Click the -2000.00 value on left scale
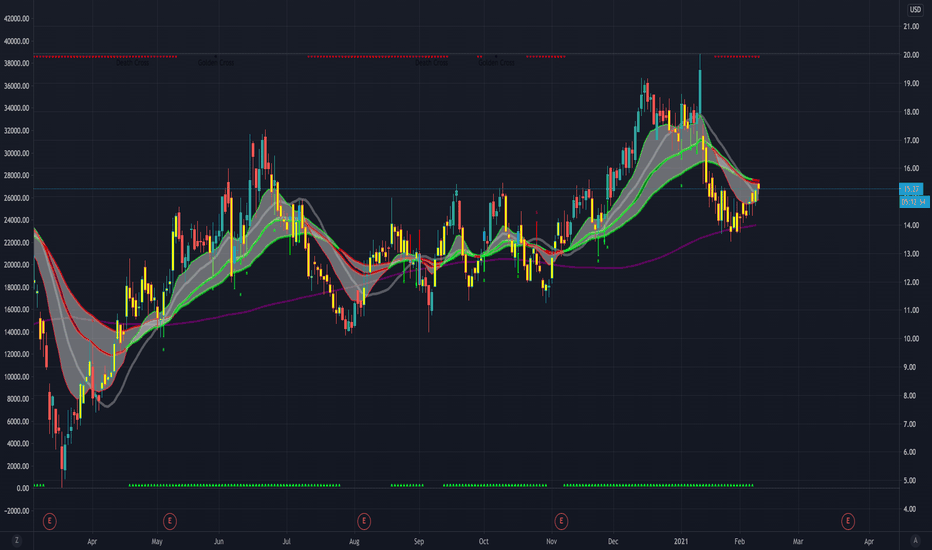The height and width of the screenshot is (550, 932). point(16,511)
